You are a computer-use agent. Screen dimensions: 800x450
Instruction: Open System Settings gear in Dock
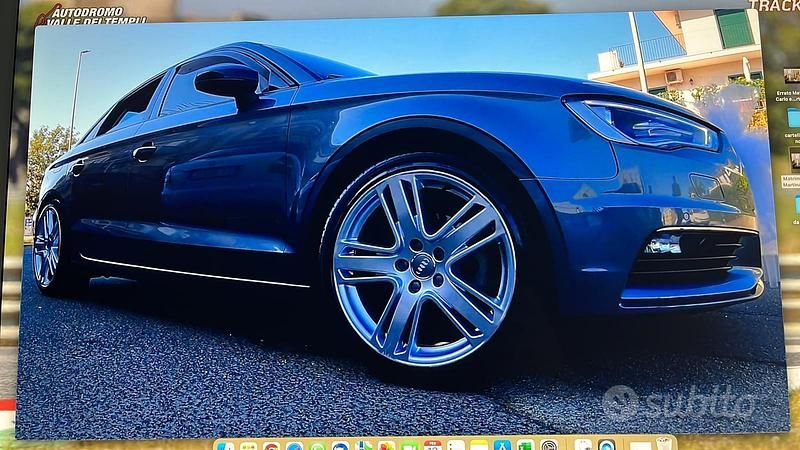click(x=548, y=446)
